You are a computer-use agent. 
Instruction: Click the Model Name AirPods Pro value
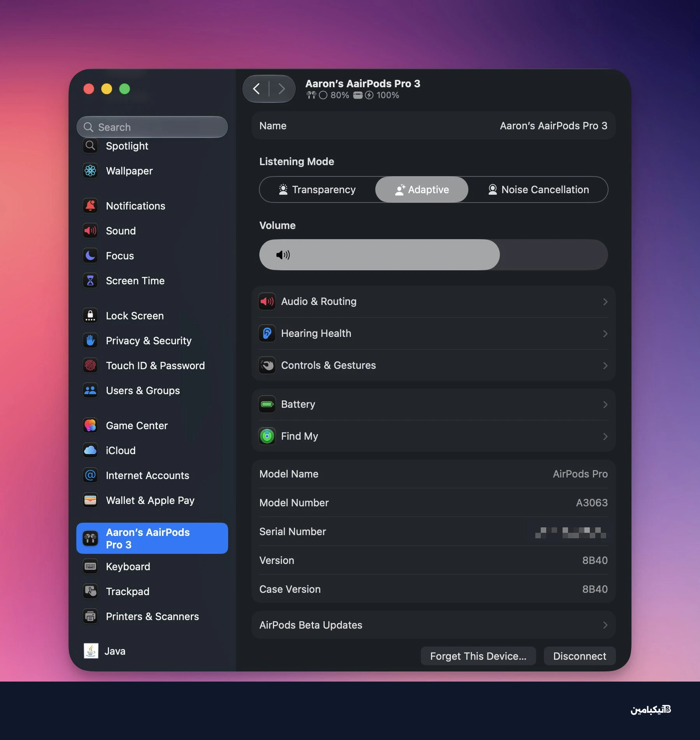[580, 474]
